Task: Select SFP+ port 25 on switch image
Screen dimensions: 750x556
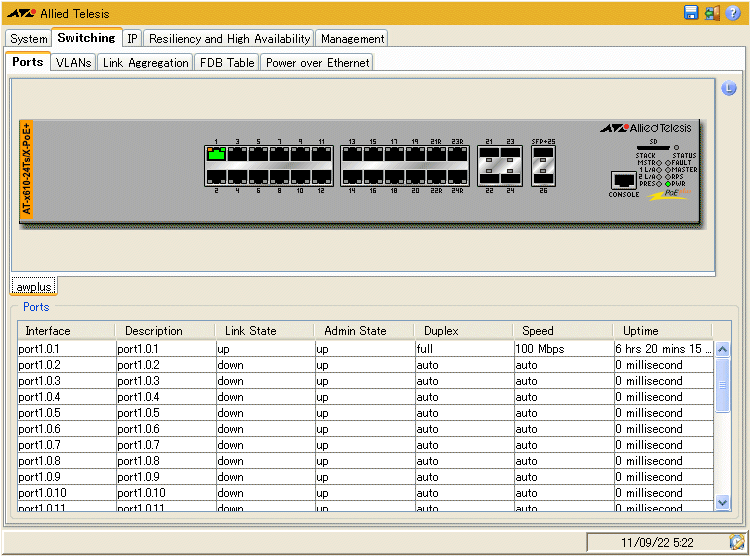Action: pyautogui.click(x=543, y=153)
